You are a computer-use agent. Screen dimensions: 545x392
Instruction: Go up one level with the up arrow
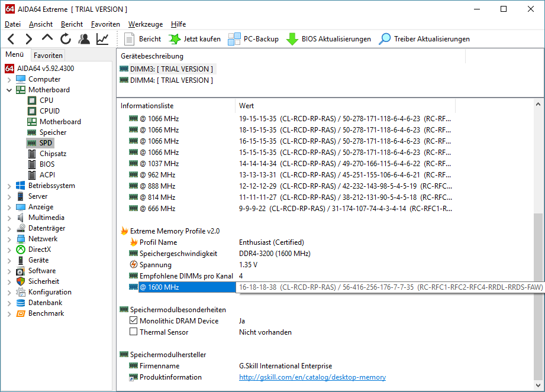[x=47, y=38]
